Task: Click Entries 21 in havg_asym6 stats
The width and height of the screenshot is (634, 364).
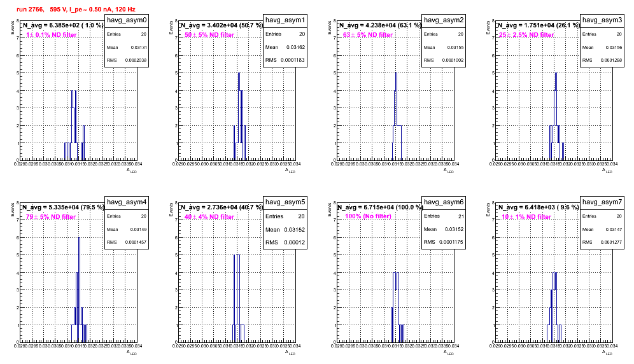Action: click(x=444, y=216)
